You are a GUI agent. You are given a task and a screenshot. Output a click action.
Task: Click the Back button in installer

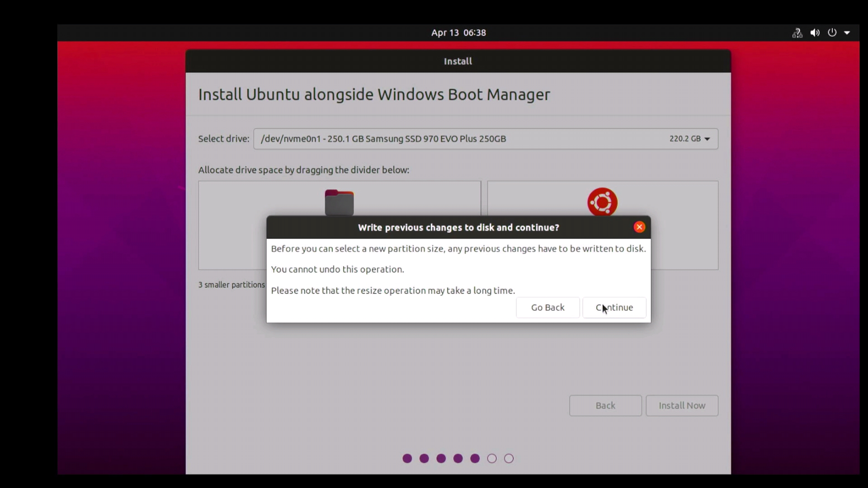tap(605, 406)
